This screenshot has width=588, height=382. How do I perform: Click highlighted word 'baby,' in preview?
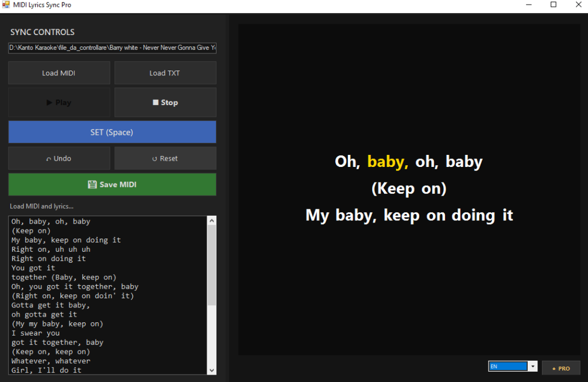coord(388,162)
